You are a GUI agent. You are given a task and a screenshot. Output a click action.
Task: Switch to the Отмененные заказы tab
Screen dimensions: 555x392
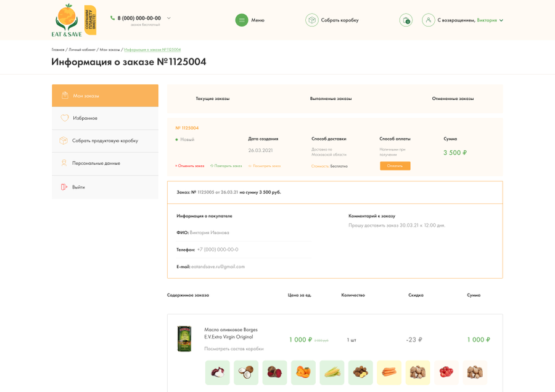453,99
